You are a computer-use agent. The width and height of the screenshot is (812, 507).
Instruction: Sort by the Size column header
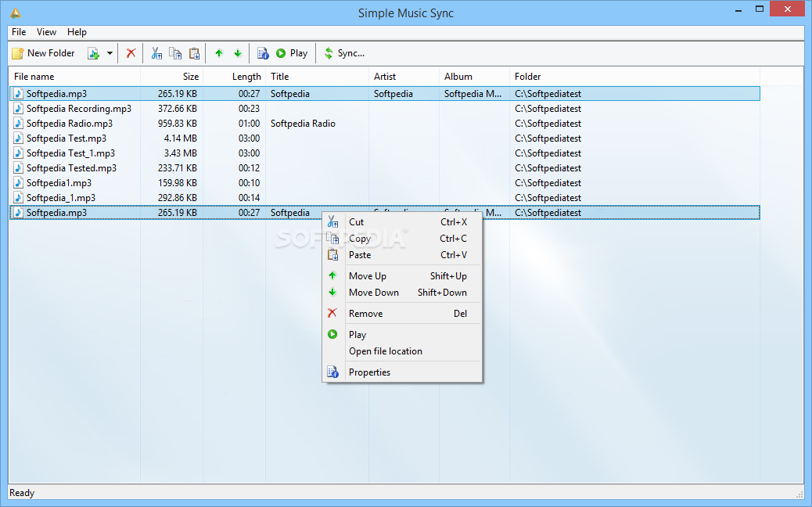pos(171,77)
